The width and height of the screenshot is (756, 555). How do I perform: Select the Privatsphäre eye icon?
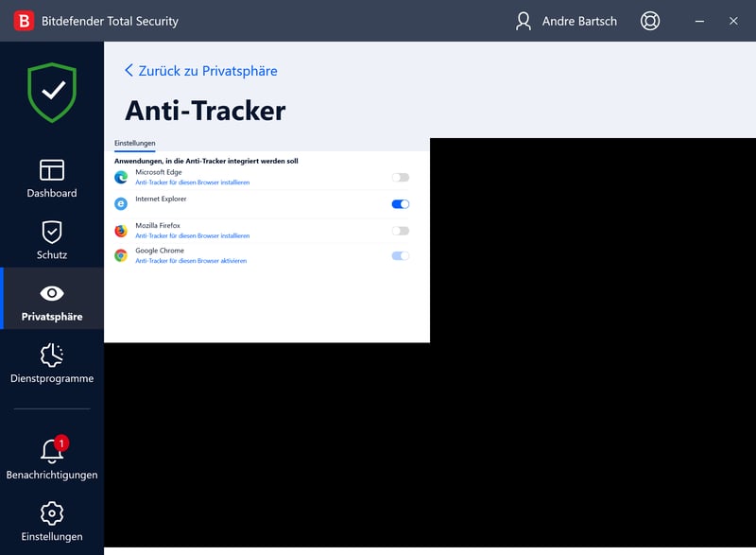tap(52, 294)
